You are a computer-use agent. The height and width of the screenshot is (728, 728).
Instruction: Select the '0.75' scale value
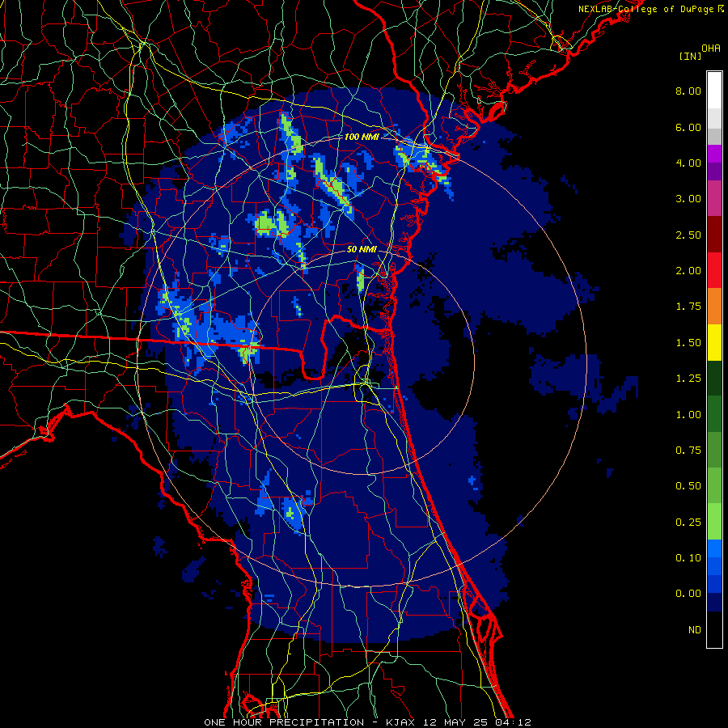688,451
